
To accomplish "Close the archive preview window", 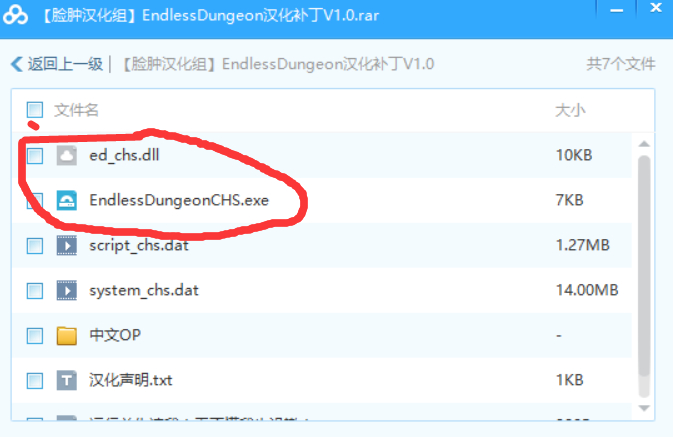I will 655,8.
